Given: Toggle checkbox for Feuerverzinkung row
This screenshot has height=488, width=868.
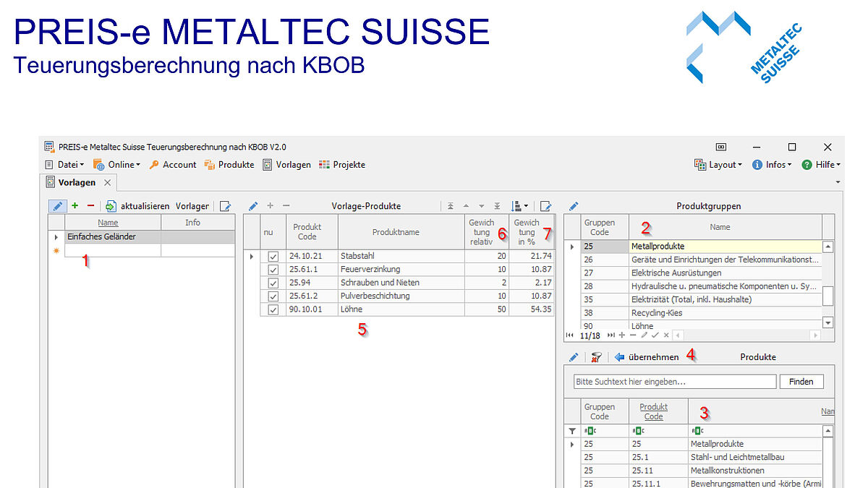Looking at the screenshot, I should (x=273, y=270).
